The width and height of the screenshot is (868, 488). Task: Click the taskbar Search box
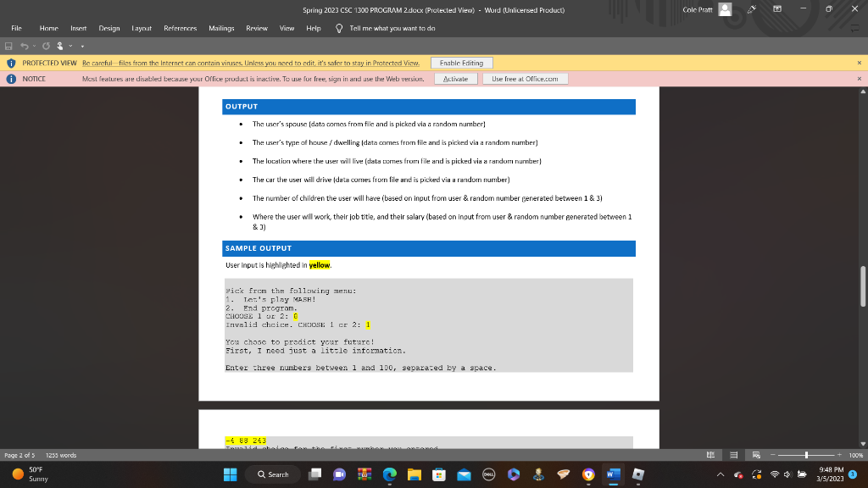[274, 474]
